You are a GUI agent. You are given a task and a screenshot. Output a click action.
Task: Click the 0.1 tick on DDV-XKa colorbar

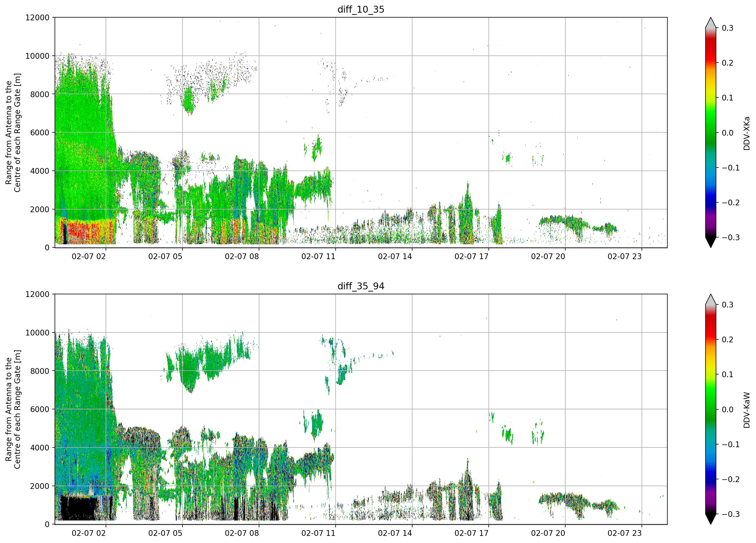pos(728,98)
